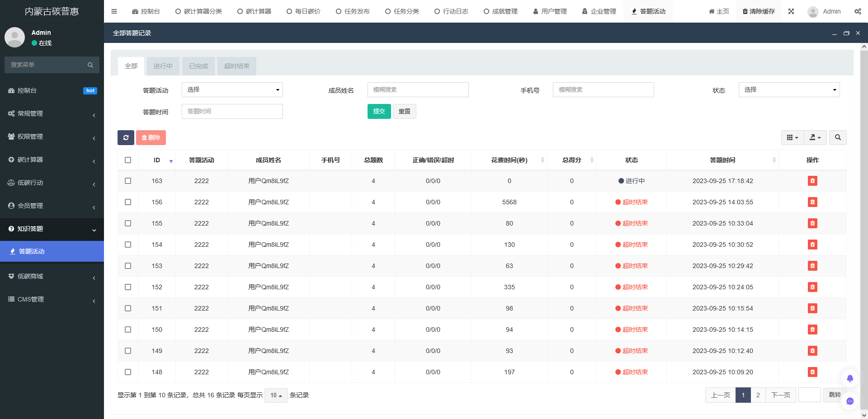Delete record 150 using trash icon

pyautogui.click(x=812, y=330)
